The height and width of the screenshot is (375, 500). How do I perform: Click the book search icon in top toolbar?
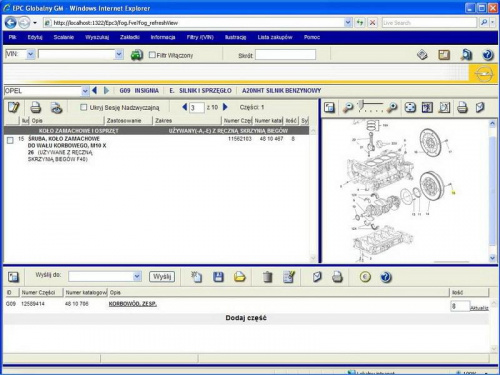(466, 55)
